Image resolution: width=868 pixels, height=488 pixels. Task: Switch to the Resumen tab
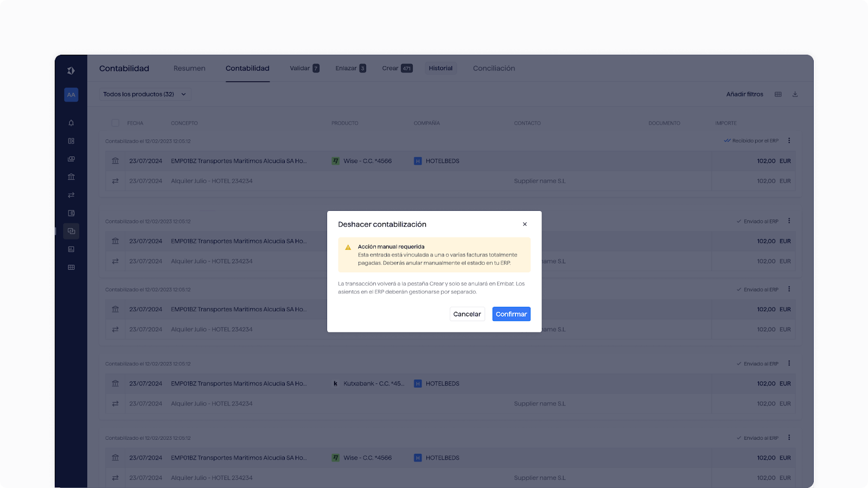189,68
